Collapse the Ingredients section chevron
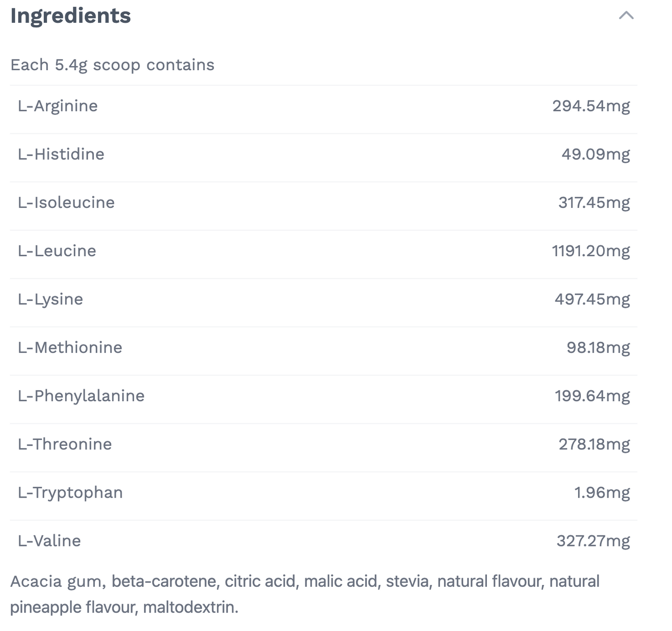Screen dimensions: 672x631 click(626, 16)
